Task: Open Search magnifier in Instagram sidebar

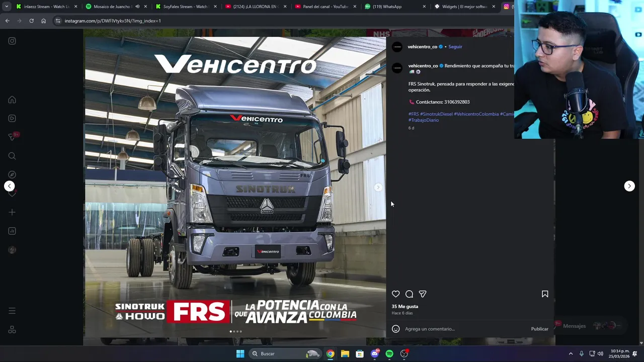Action: 12,156
